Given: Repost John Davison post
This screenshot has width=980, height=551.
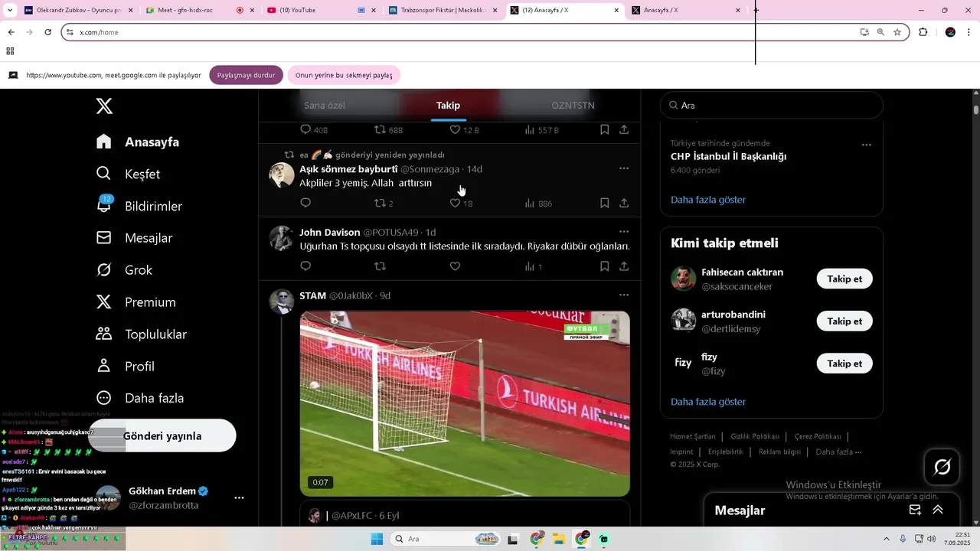Looking at the screenshot, I should [x=380, y=266].
